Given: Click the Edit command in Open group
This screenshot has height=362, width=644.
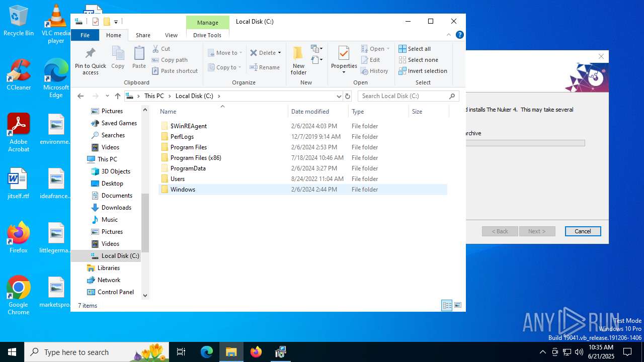Looking at the screenshot, I should click(x=371, y=60).
